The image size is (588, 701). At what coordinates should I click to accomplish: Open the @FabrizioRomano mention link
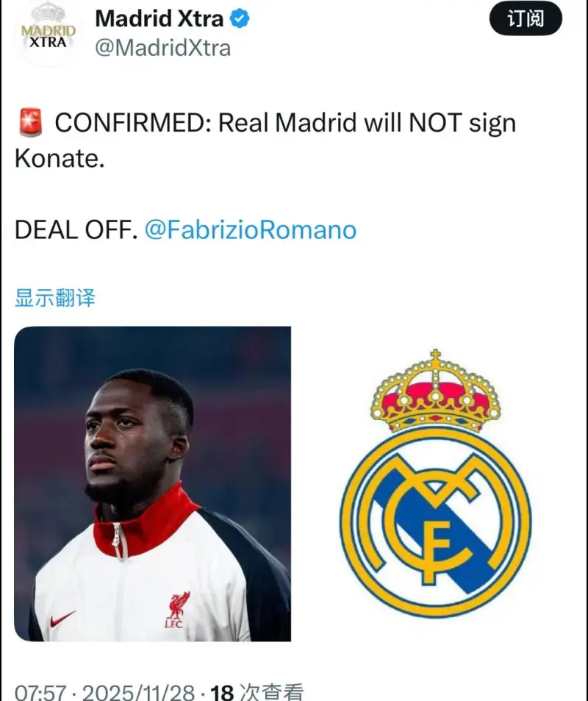click(x=251, y=229)
